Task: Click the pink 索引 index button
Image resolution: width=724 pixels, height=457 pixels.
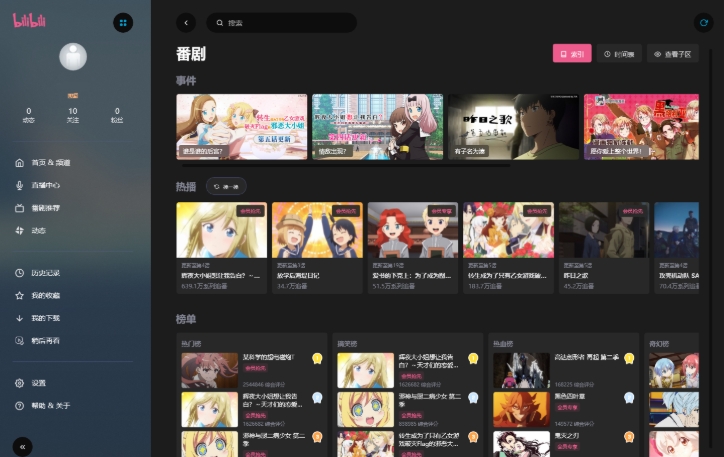Action: tap(572, 54)
